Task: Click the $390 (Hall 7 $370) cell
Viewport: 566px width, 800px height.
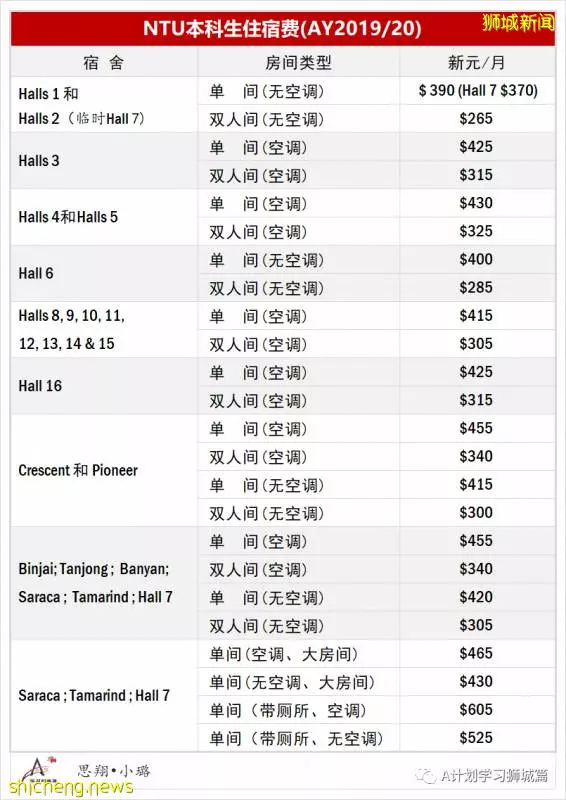Action: [477, 91]
